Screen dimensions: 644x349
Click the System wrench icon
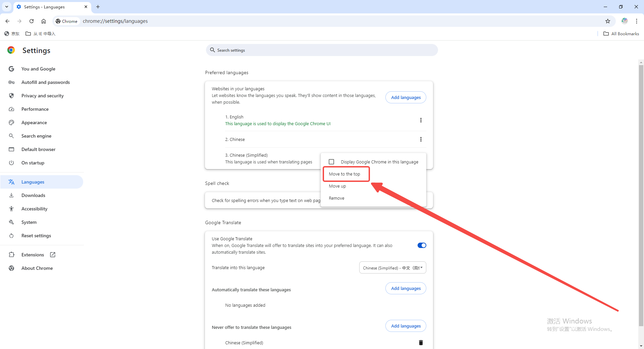pyautogui.click(x=11, y=222)
